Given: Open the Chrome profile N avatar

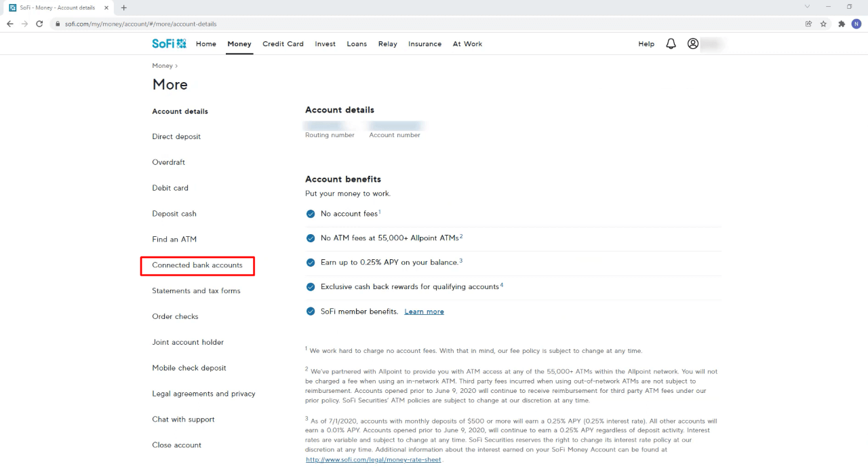Looking at the screenshot, I should coord(856,24).
